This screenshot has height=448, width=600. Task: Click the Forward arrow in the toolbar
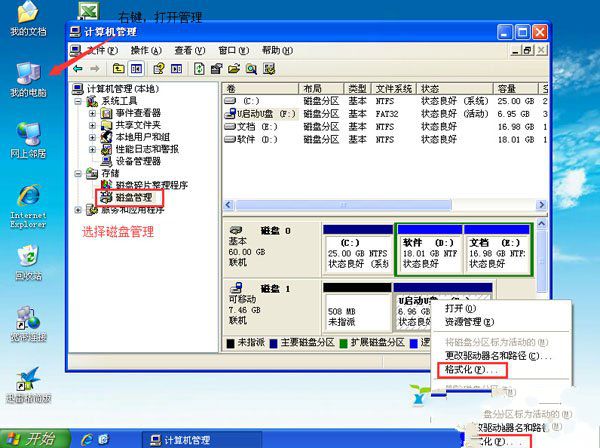coord(95,69)
